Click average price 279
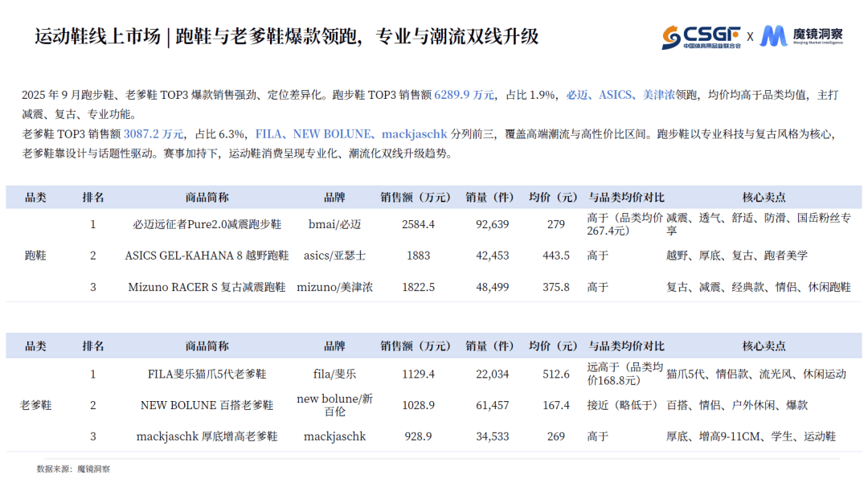This screenshot has width=868, height=487. 556,224
